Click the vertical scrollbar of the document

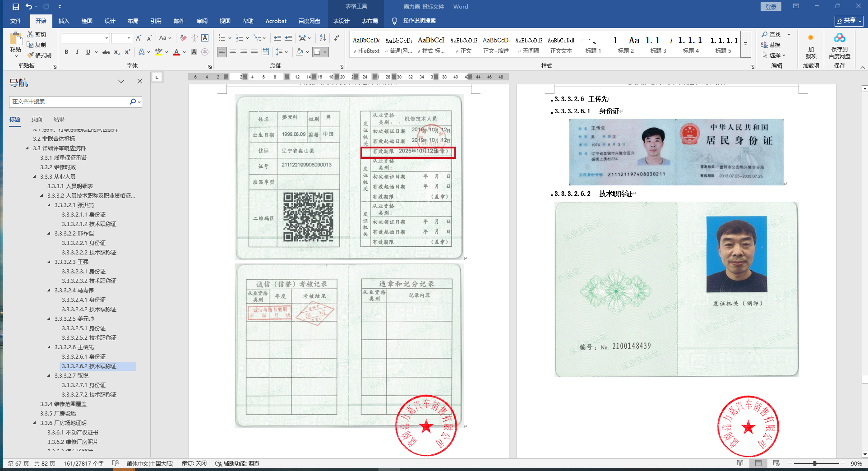(864, 271)
